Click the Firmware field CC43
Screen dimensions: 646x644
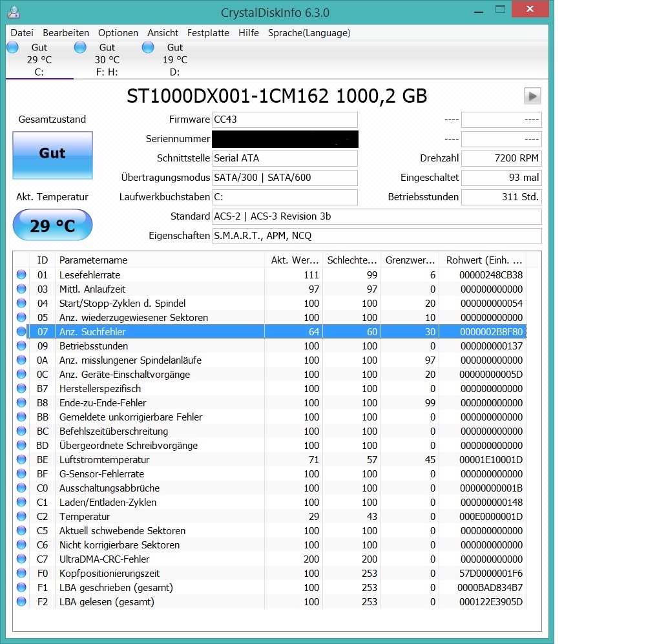285,119
